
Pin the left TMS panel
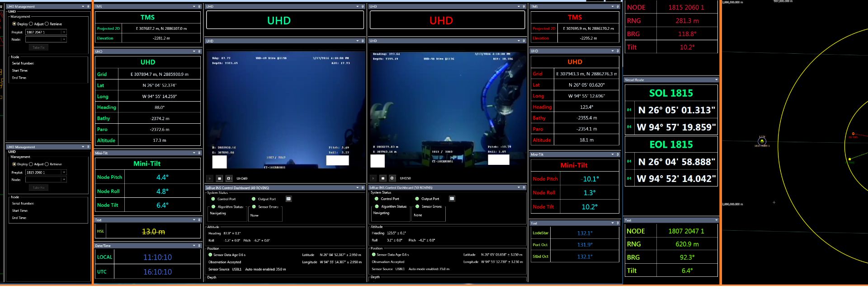click(199, 7)
